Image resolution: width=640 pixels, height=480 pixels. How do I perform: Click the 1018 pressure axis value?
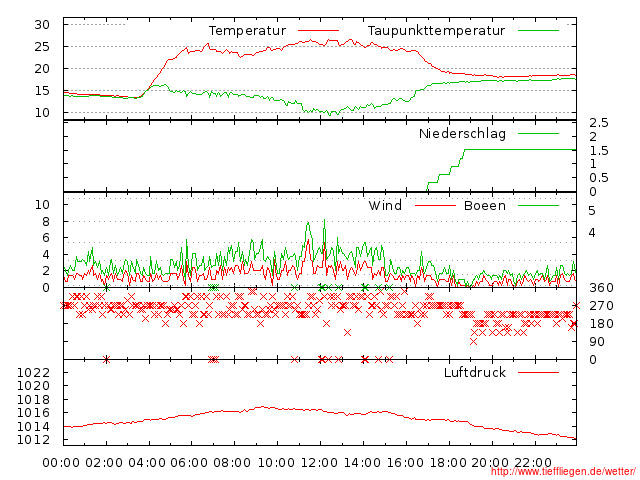33,399
